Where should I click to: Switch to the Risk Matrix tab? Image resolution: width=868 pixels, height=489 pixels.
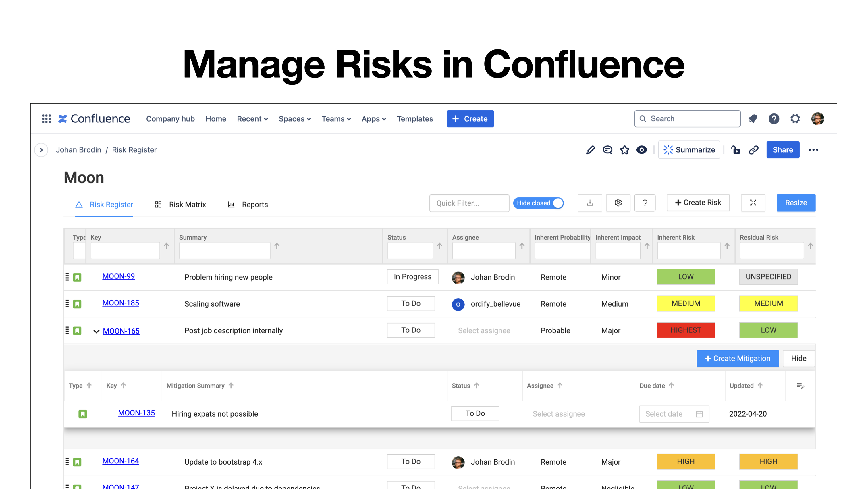click(x=187, y=204)
